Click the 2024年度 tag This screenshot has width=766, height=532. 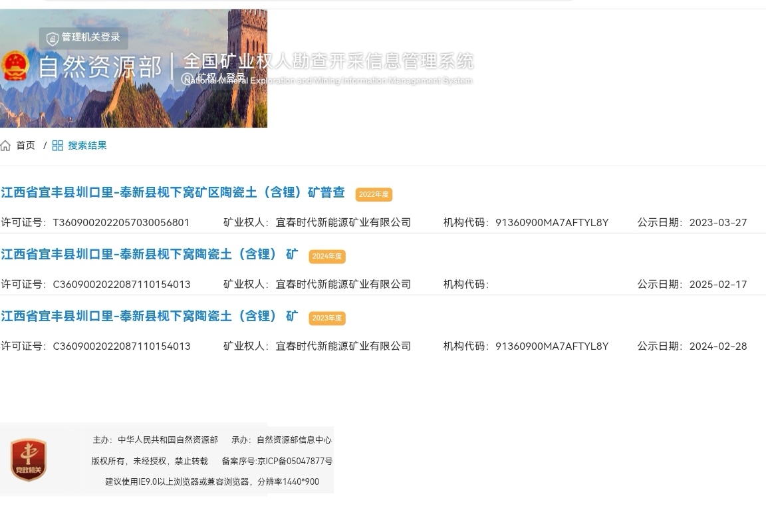[327, 257]
